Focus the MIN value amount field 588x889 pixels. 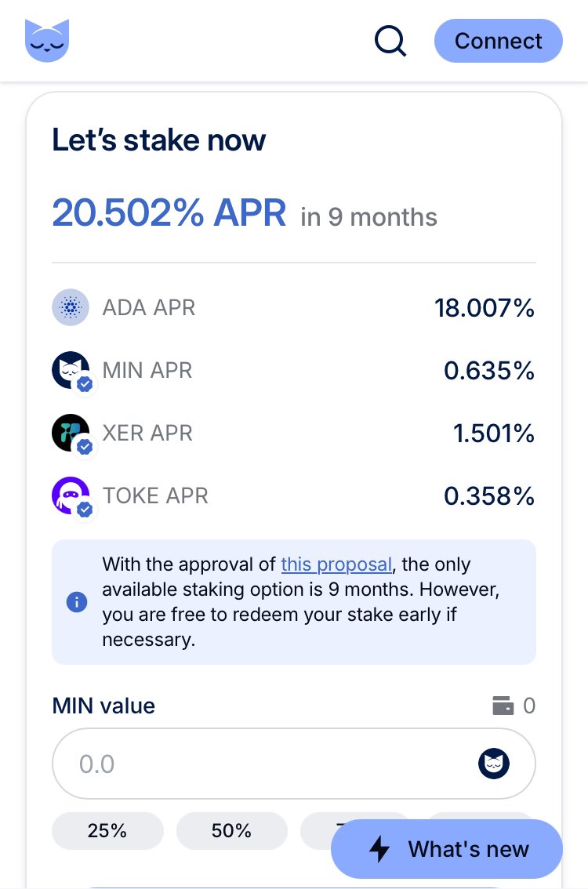tap(267, 764)
